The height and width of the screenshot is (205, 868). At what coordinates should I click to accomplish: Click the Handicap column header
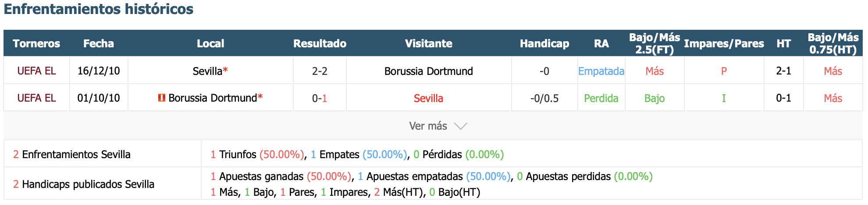[x=544, y=43]
